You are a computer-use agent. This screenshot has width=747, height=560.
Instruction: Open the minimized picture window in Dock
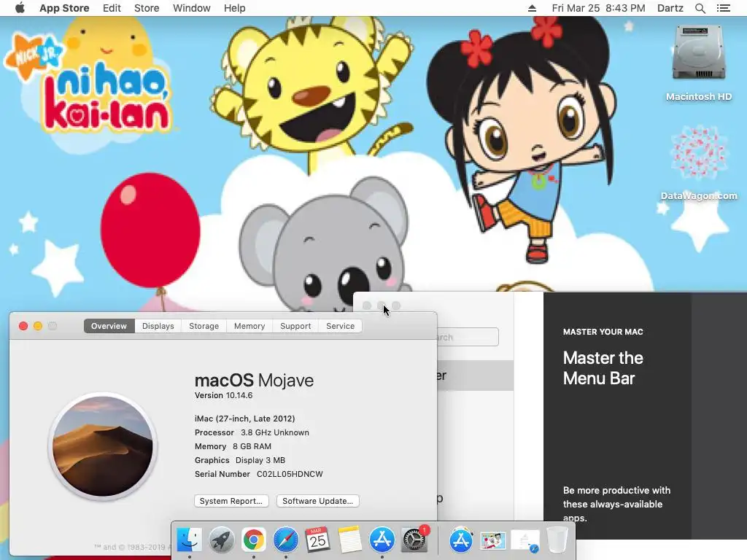492,541
